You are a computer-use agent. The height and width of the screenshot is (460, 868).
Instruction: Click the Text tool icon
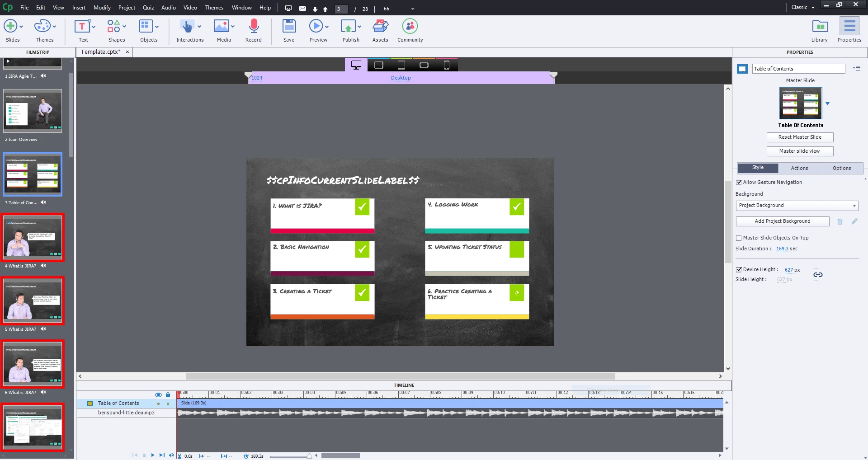click(x=82, y=26)
